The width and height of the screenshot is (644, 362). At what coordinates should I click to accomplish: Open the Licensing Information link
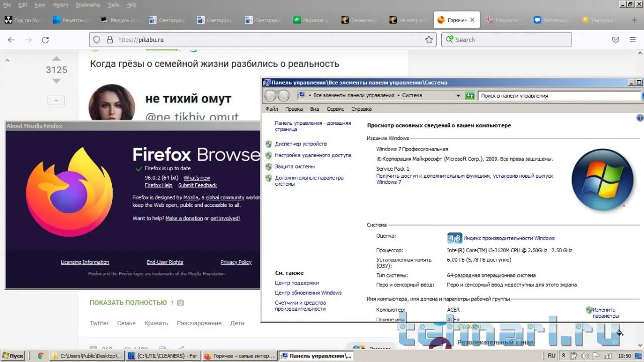(x=85, y=262)
